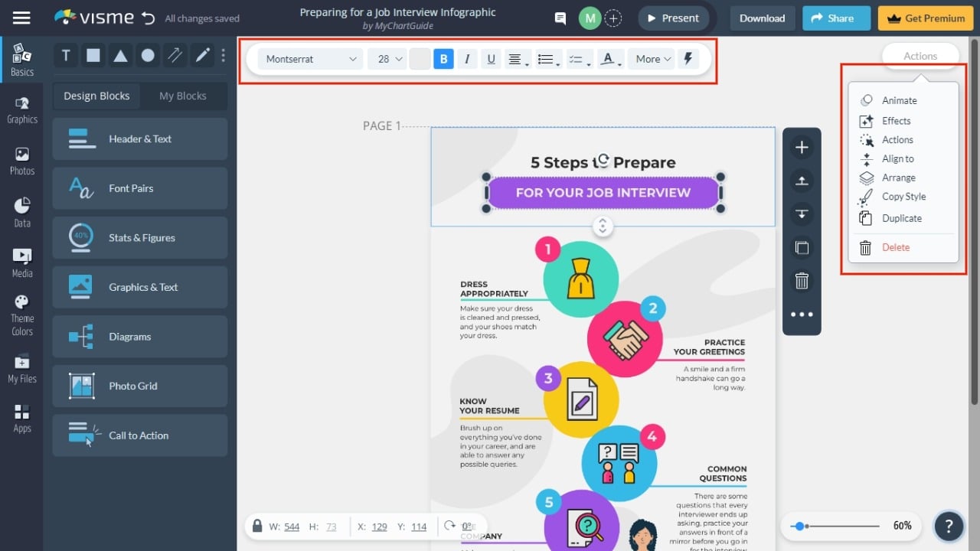
Task: Click the Get Premium button
Action: tap(924, 18)
